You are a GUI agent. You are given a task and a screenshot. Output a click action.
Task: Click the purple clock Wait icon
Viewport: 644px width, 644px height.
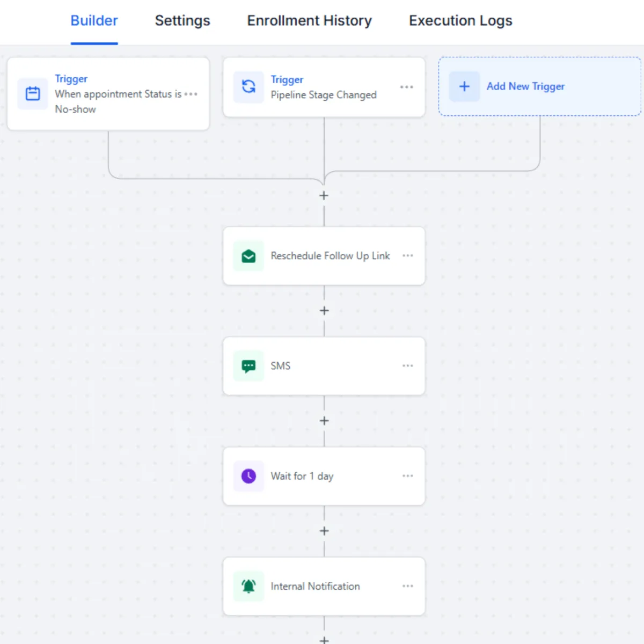click(x=248, y=476)
